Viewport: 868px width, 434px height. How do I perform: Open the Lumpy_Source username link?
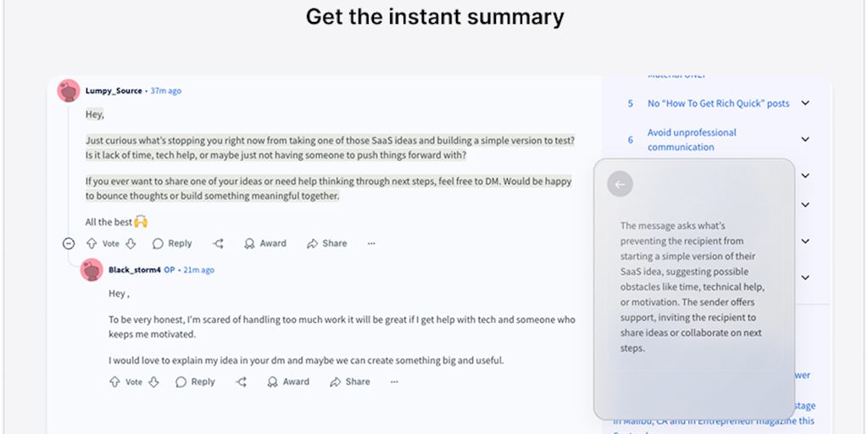pyautogui.click(x=114, y=91)
